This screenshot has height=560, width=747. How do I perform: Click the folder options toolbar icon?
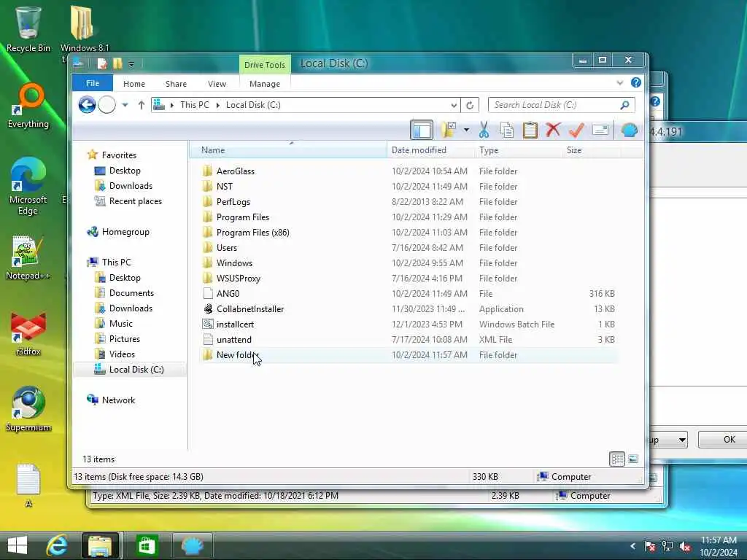coord(449,130)
